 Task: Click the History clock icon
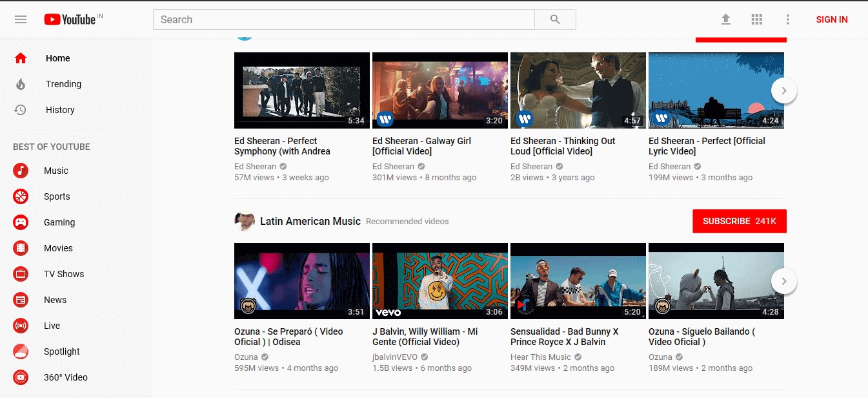tap(21, 110)
